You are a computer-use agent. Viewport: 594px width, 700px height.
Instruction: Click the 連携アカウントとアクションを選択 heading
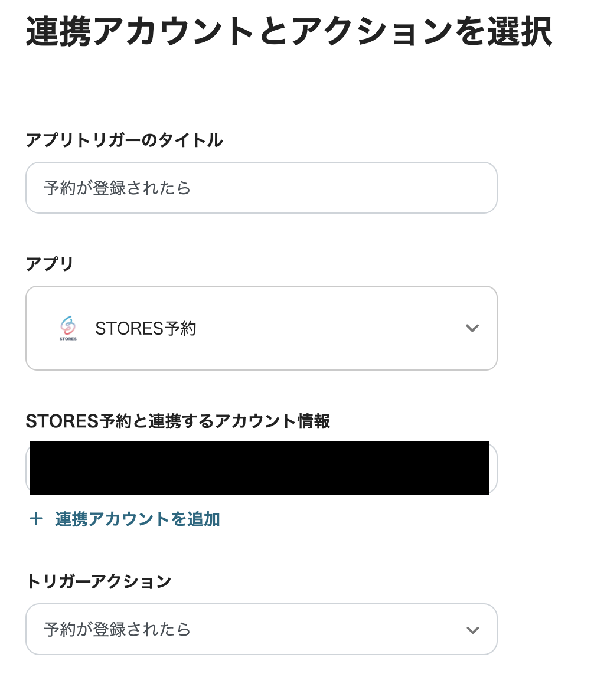289,32
